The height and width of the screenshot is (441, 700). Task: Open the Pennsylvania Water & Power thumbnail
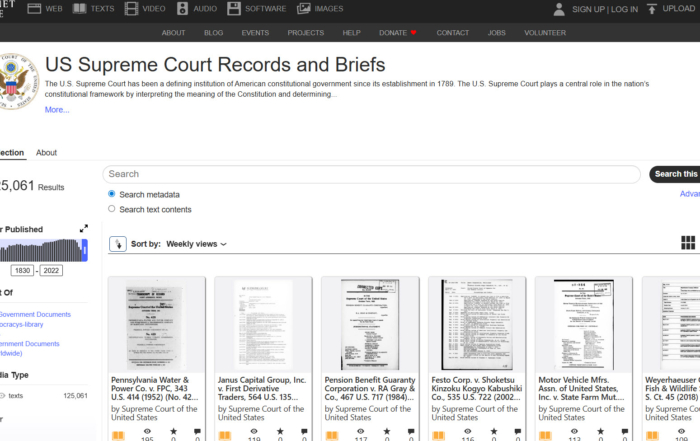click(x=157, y=325)
